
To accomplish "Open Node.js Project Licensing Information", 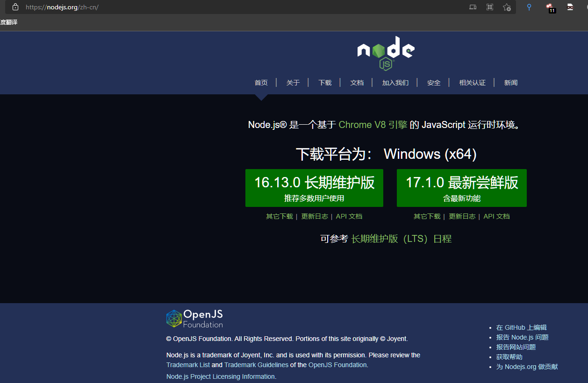I will tap(221, 376).
